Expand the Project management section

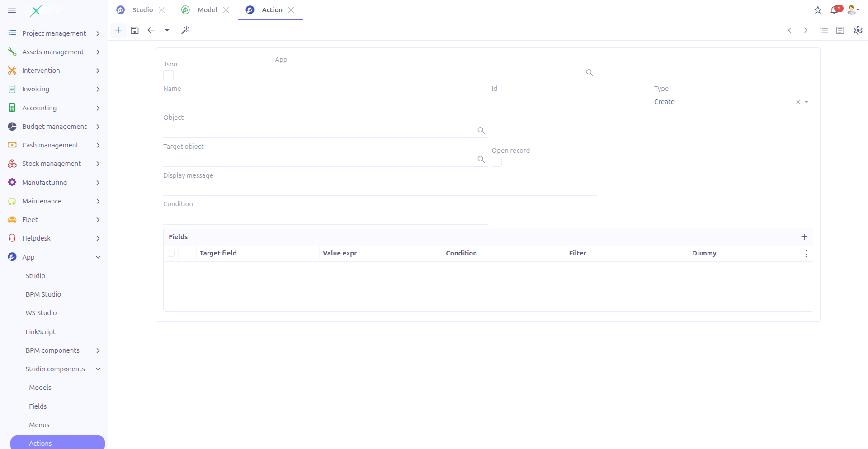[98, 33]
